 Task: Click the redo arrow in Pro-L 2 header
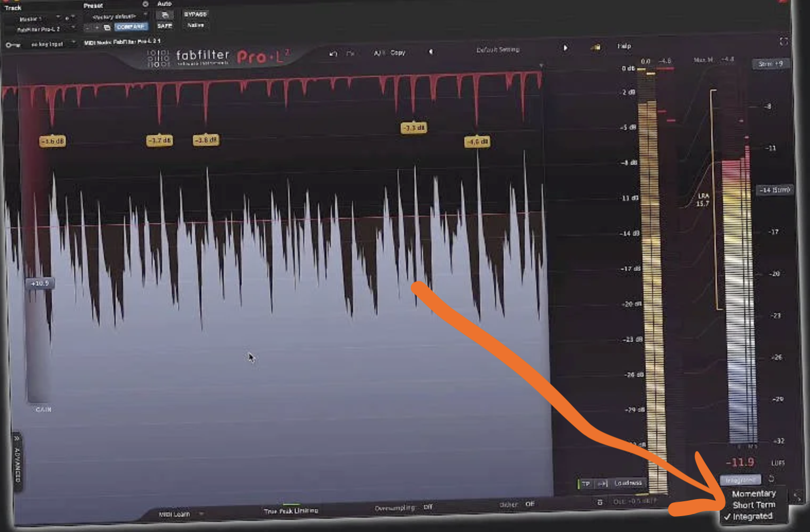point(350,54)
